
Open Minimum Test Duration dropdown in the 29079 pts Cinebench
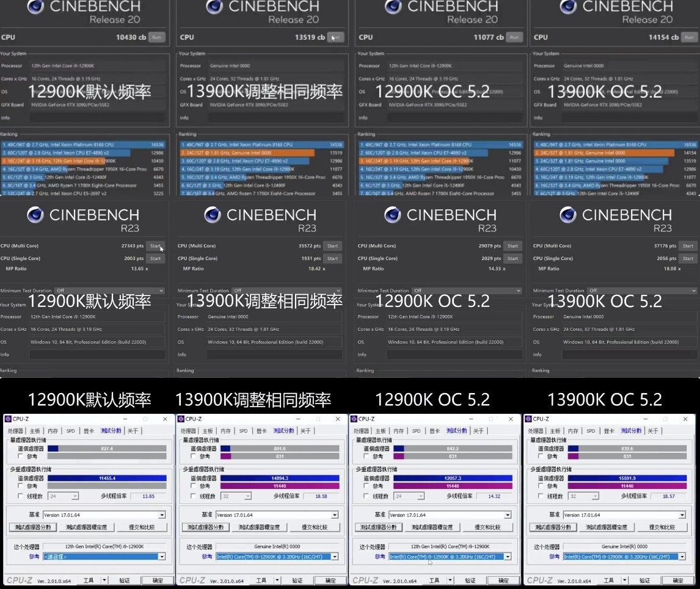pos(467,291)
